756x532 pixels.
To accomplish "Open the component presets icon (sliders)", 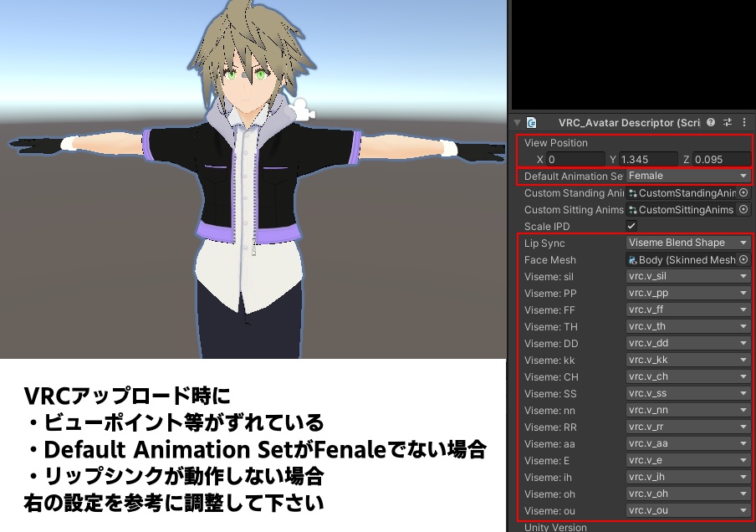I will click(728, 123).
